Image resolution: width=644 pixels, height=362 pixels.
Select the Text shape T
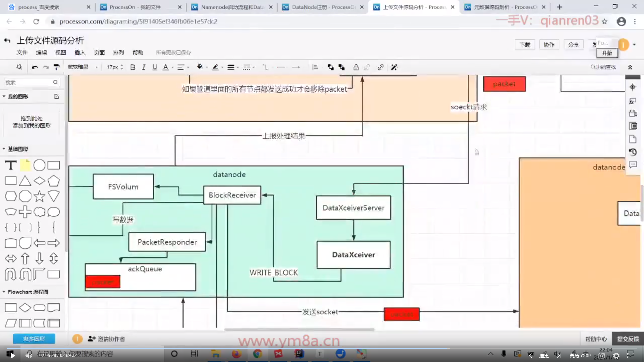[11, 165]
